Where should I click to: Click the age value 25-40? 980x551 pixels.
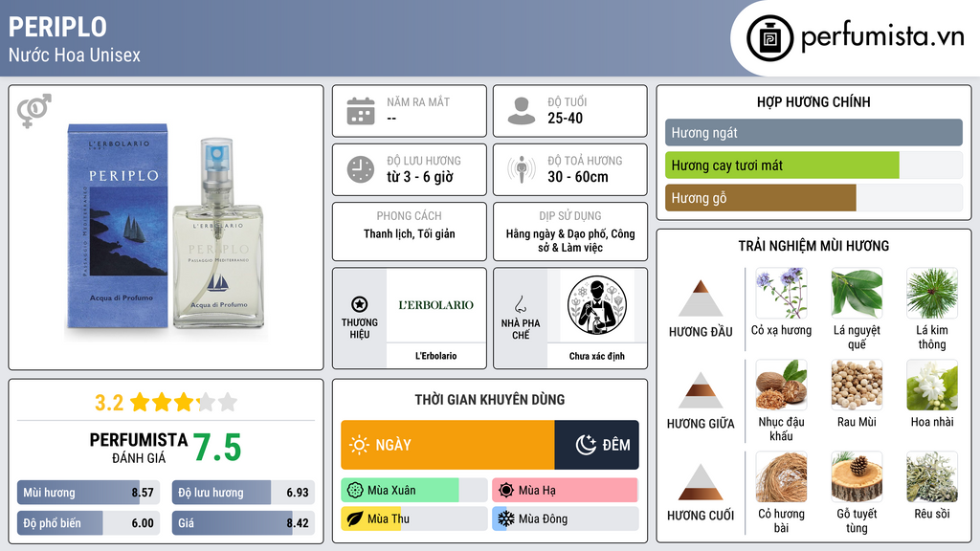click(x=565, y=118)
